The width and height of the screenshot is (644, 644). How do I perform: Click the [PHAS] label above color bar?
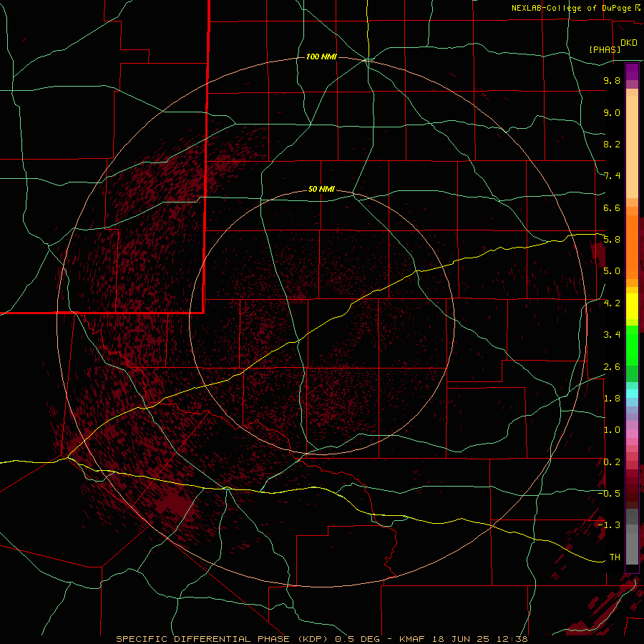point(605,49)
